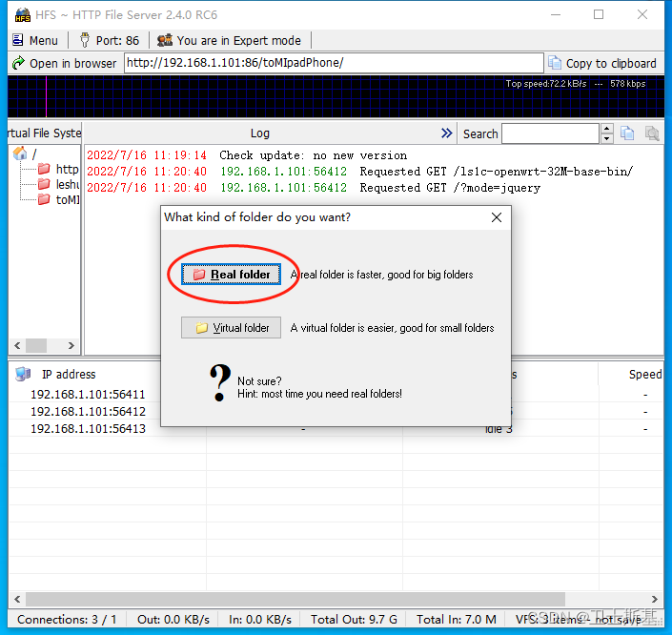Click the Speed column header
672x635 pixels.
(645, 375)
